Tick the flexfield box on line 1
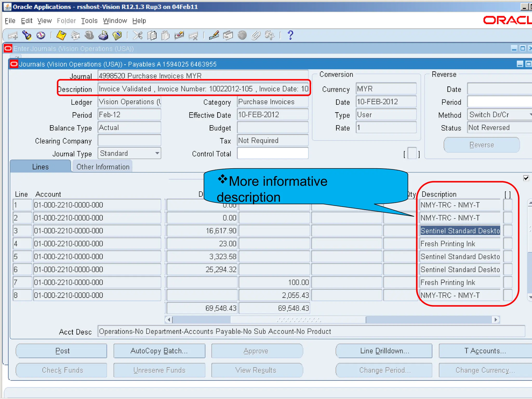The height and width of the screenshot is (399, 532). pyautogui.click(x=508, y=205)
